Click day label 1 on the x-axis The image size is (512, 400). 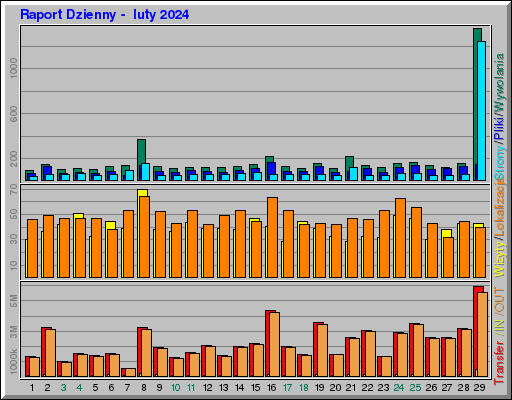pos(32,388)
